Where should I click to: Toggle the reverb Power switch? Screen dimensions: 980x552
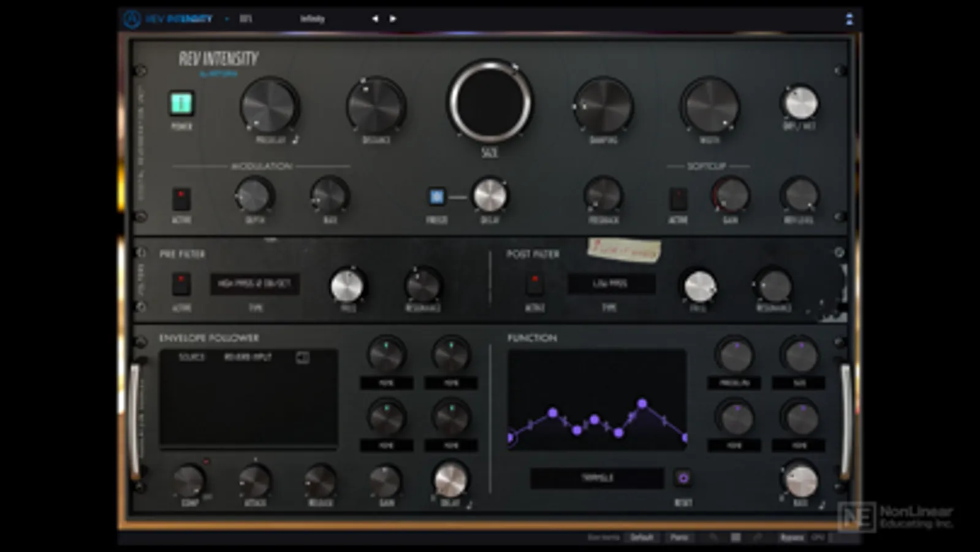(181, 104)
